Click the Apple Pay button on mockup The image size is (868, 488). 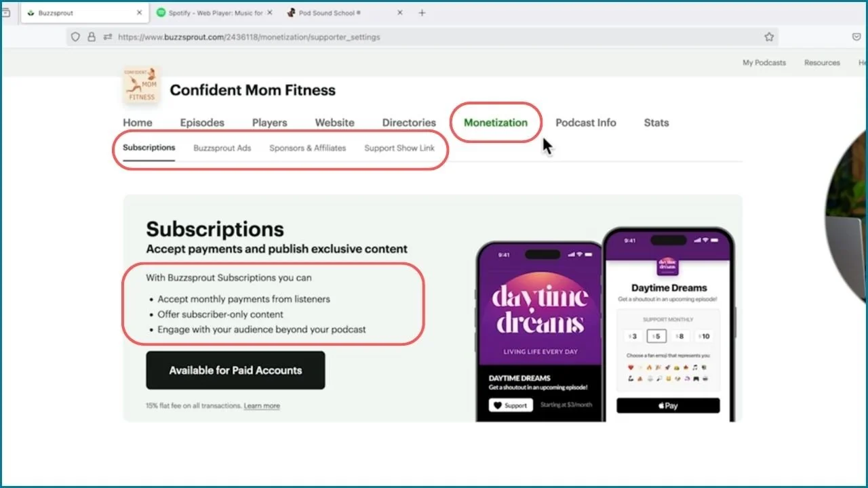coord(668,405)
